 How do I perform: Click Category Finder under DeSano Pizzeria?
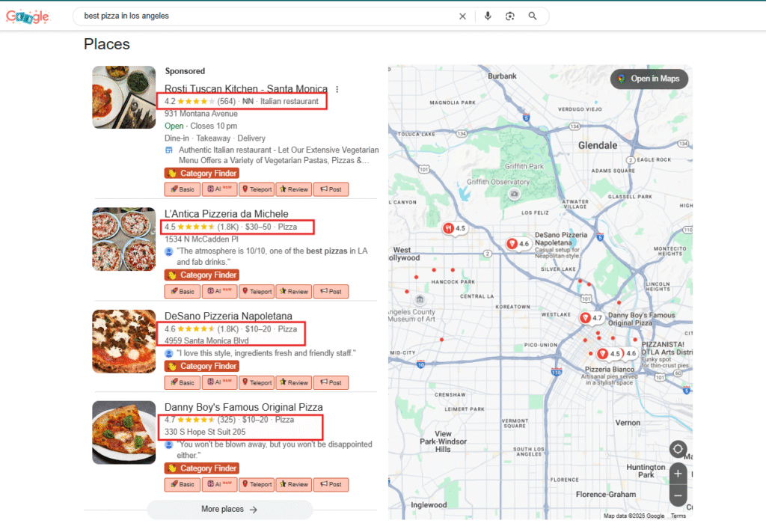(202, 366)
